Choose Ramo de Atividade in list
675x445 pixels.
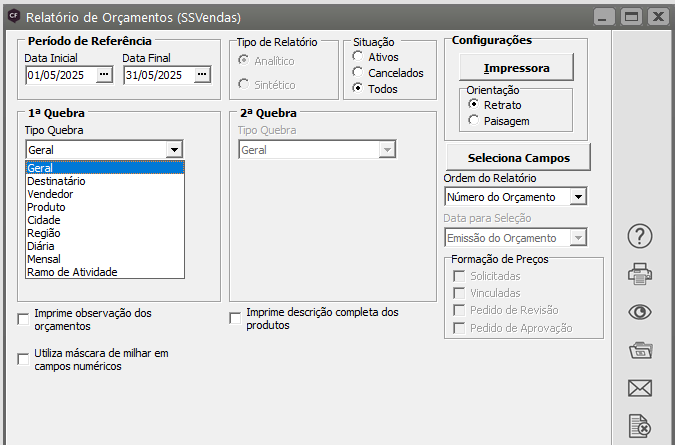coord(72,272)
